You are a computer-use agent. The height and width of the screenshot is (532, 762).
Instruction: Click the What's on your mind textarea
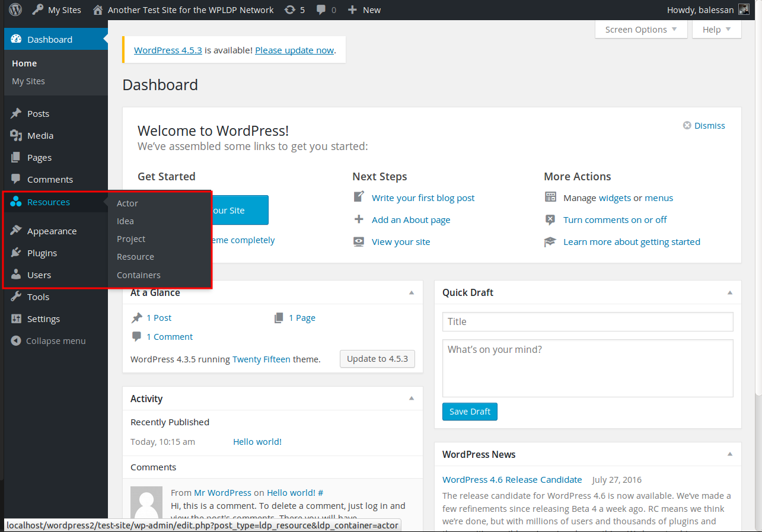pyautogui.click(x=588, y=368)
